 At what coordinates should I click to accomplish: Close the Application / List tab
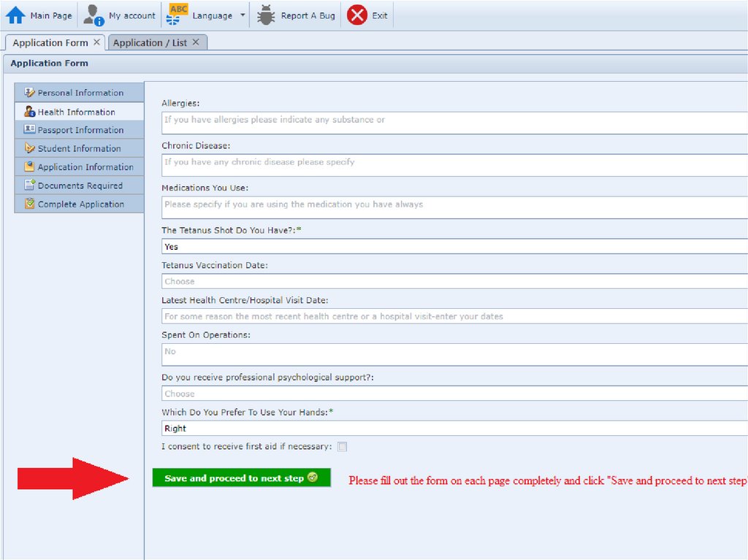[x=196, y=42]
